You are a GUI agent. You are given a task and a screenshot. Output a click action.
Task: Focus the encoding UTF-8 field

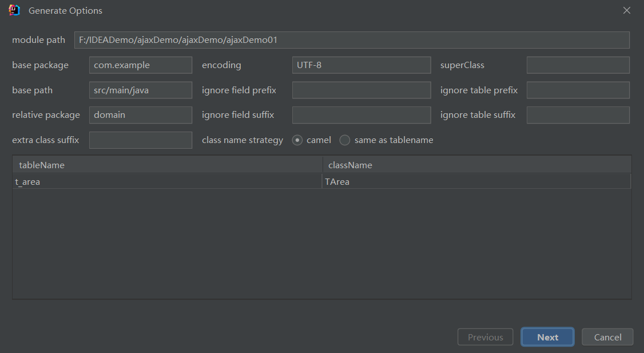tap(361, 65)
